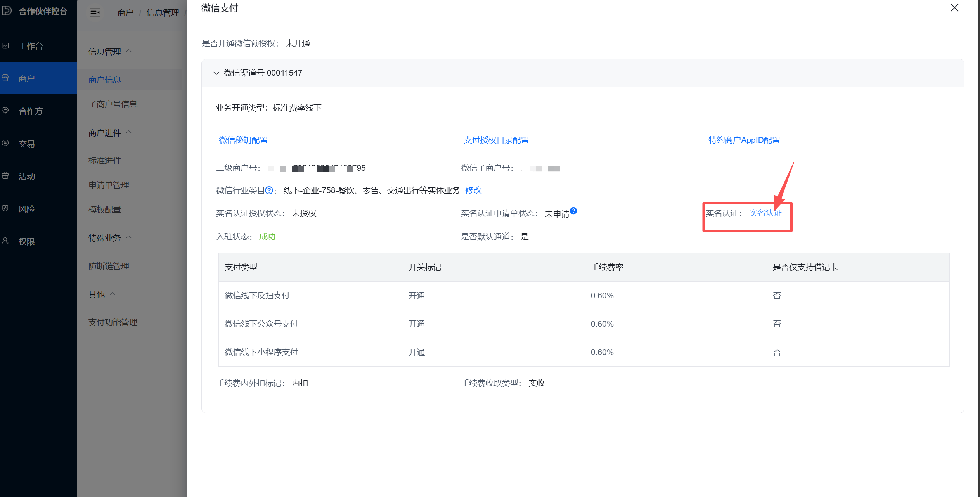Click the 工作台 sidebar icon
This screenshot has height=497, width=980.
coord(5,46)
